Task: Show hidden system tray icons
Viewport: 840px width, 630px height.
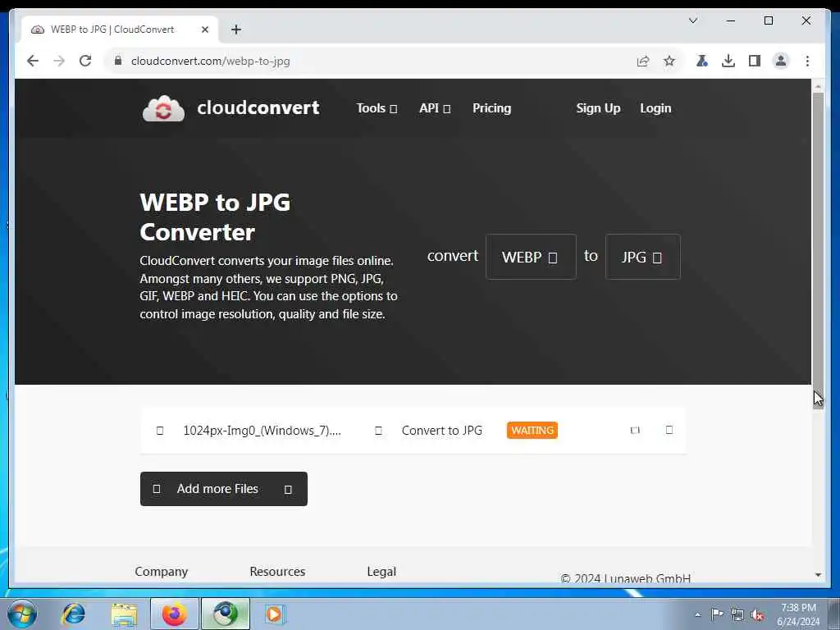Action: pos(697,614)
